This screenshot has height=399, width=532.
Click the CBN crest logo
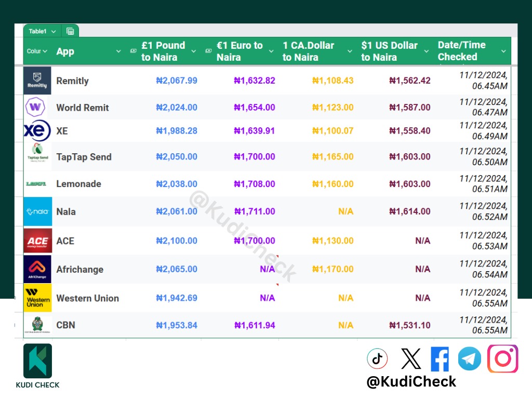[37, 325]
